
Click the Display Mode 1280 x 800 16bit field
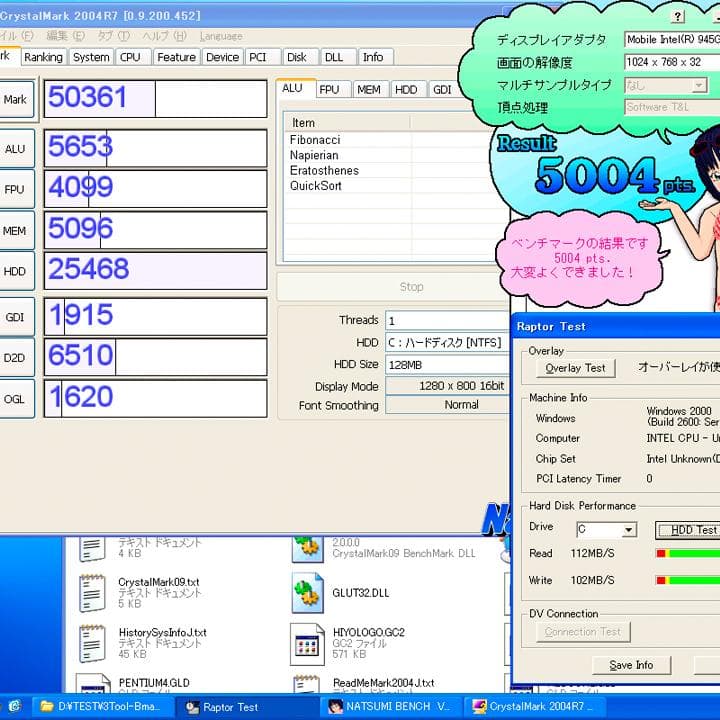448,386
